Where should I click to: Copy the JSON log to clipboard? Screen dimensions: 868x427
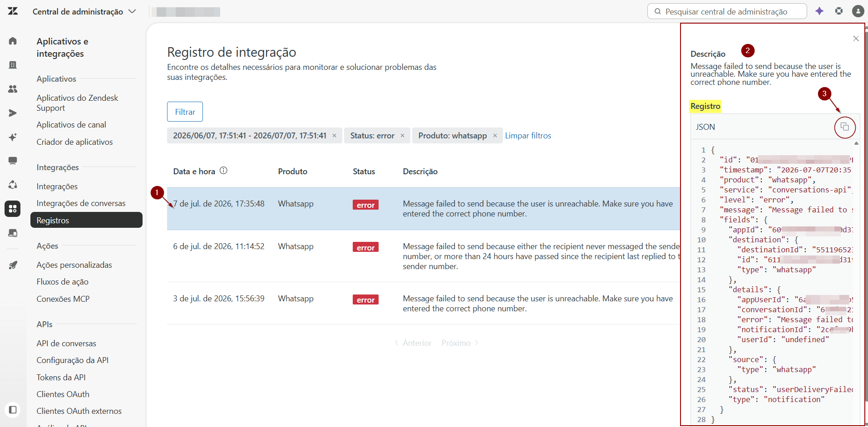[x=845, y=127]
